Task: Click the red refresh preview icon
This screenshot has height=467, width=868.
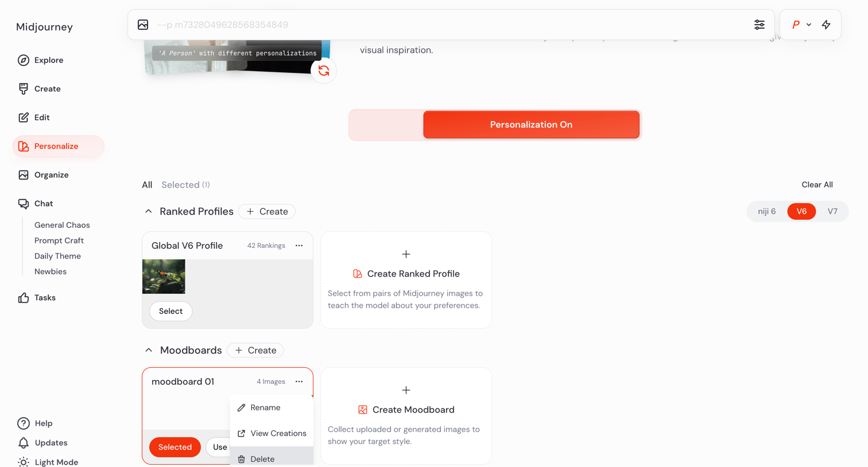Action: 324,71
